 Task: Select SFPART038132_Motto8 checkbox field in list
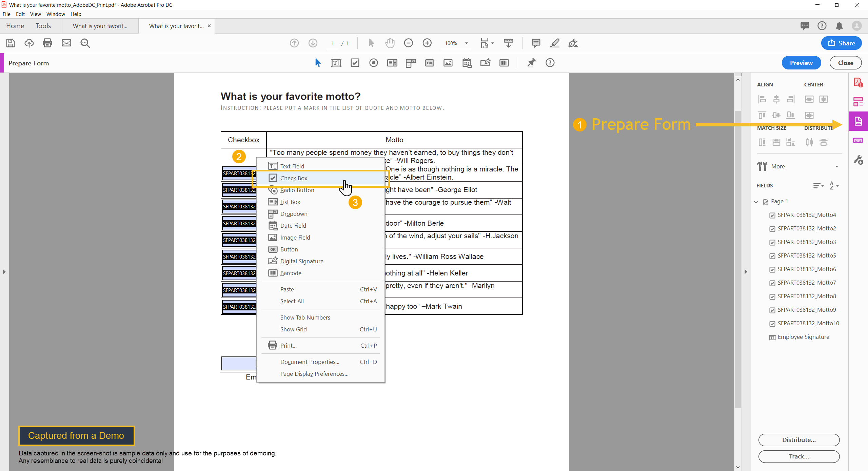tap(803, 296)
